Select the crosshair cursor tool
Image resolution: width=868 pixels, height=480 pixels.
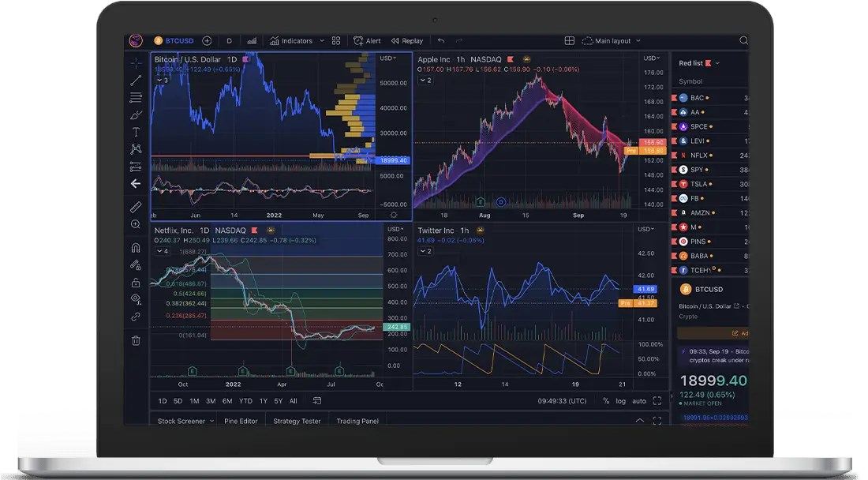[136, 63]
